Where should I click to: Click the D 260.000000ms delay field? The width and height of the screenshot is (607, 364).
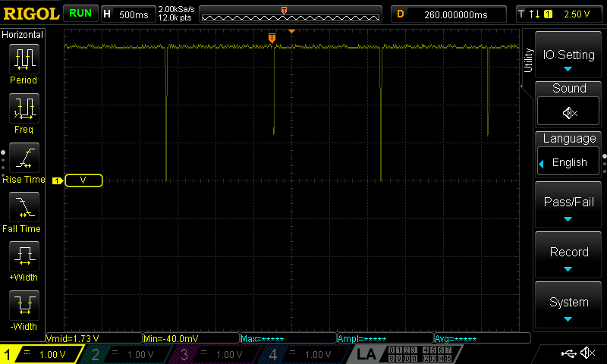point(448,14)
